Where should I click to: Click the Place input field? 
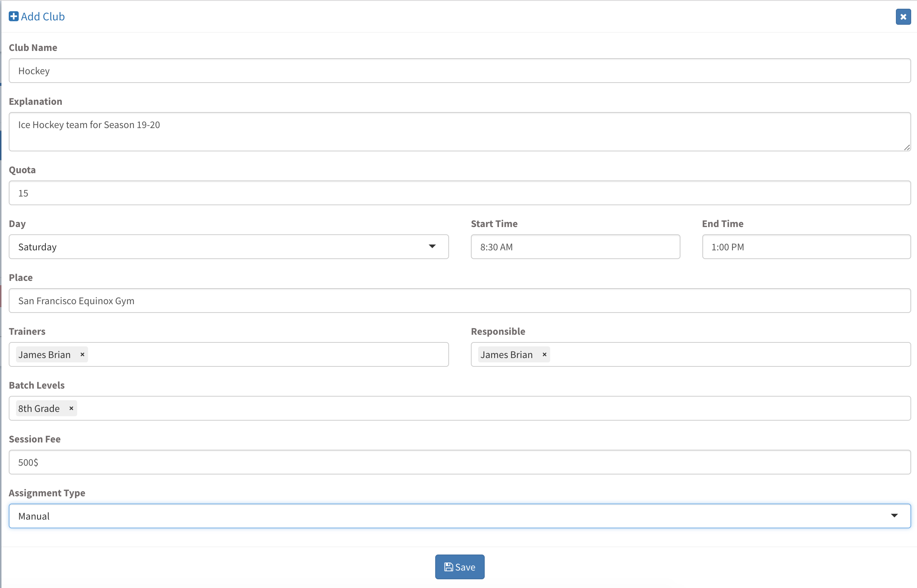(x=460, y=301)
